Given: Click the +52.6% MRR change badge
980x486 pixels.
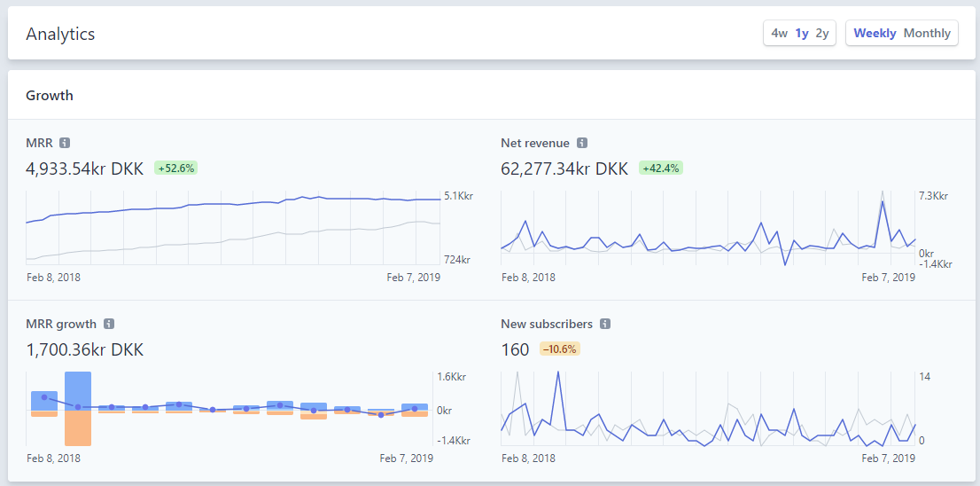Looking at the screenshot, I should (175, 168).
